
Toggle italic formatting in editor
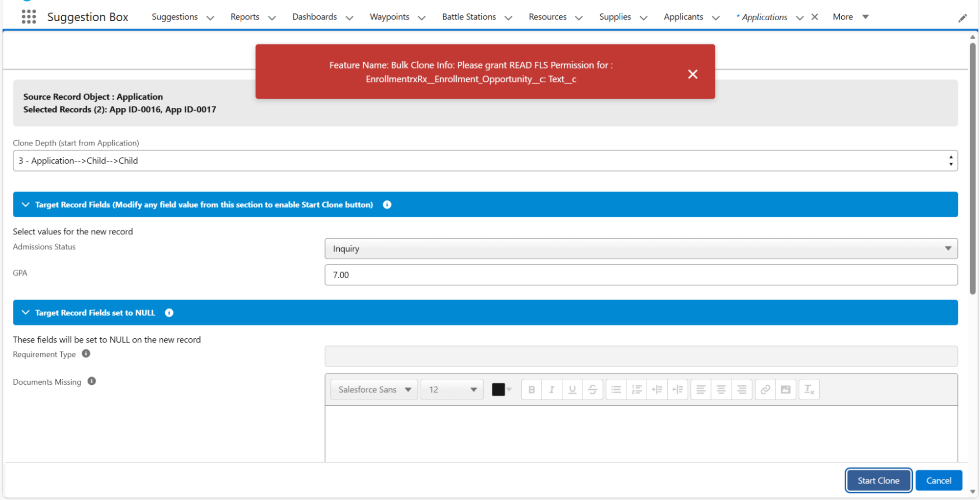click(552, 390)
